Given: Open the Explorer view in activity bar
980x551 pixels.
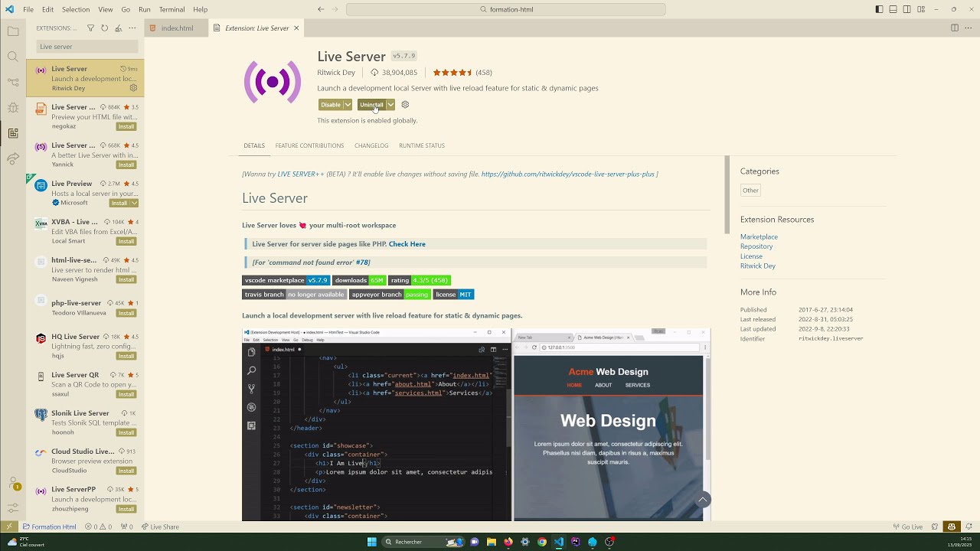Looking at the screenshot, I should [x=13, y=31].
